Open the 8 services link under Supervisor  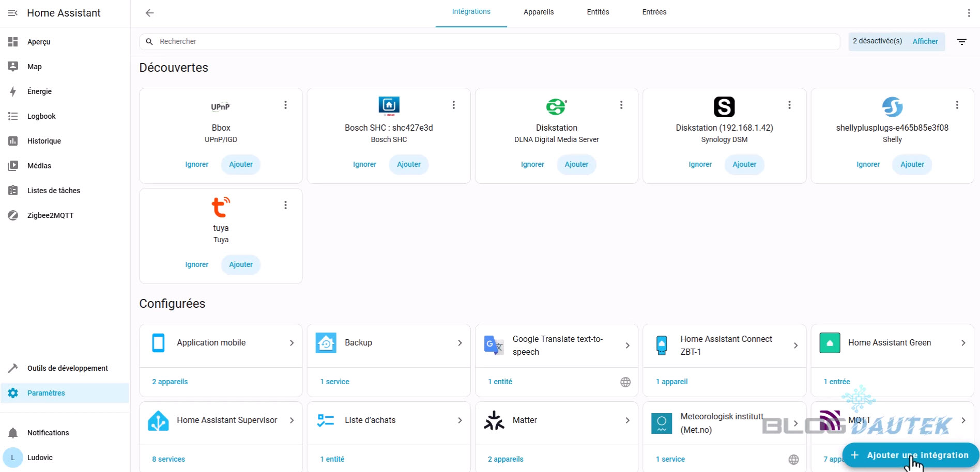pyautogui.click(x=169, y=459)
